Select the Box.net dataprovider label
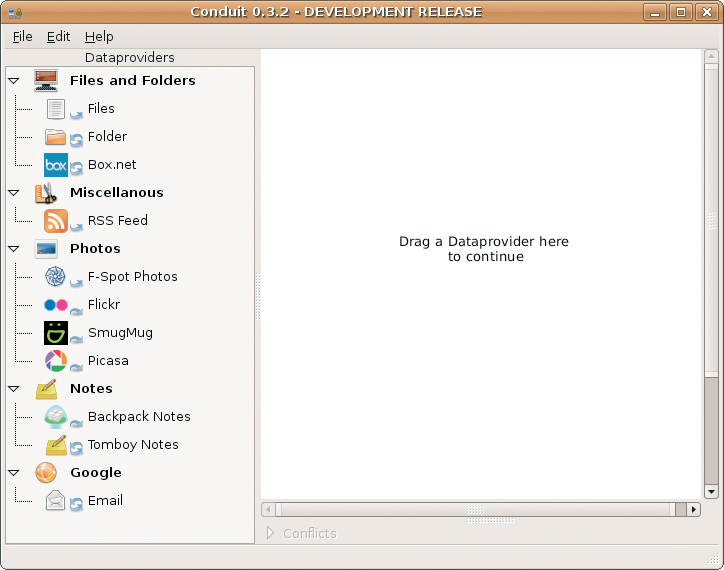The width and height of the screenshot is (724, 570). (x=112, y=165)
